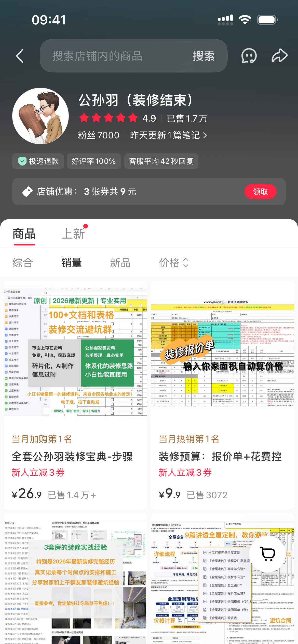
Task: Claim coupons with the 领取 button
Action: click(260, 192)
